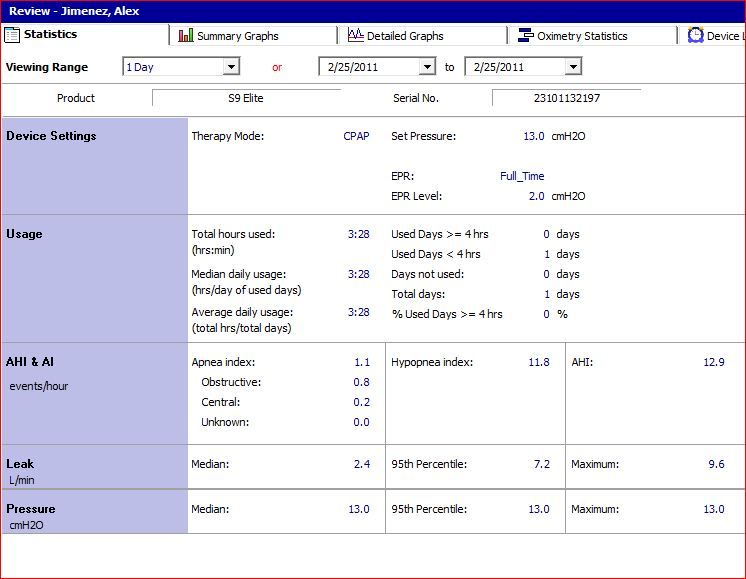Click the Leak 95th Percentile value 7.2
The height and width of the screenshot is (579, 746).
coord(542,464)
